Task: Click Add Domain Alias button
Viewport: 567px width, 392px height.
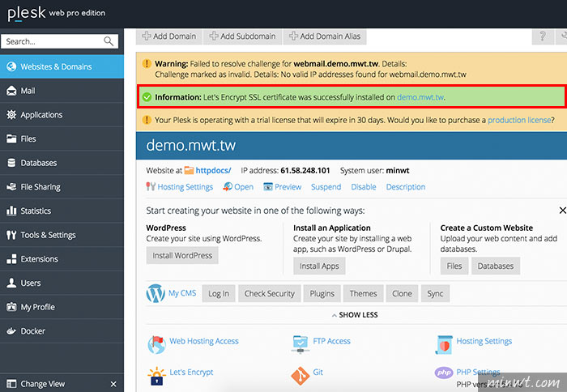Action: point(325,36)
